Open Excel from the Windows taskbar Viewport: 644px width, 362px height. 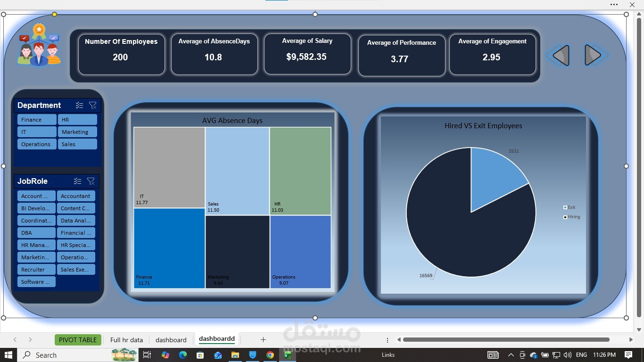287,355
